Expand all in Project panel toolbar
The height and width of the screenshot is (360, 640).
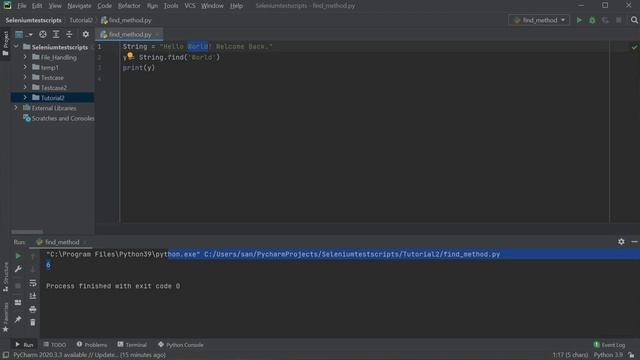coord(56,34)
